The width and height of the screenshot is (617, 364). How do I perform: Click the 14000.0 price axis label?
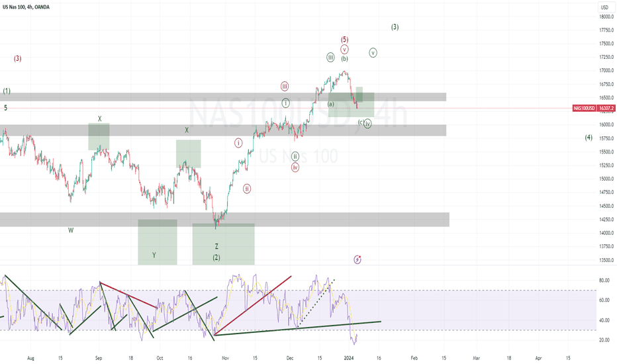(x=606, y=233)
